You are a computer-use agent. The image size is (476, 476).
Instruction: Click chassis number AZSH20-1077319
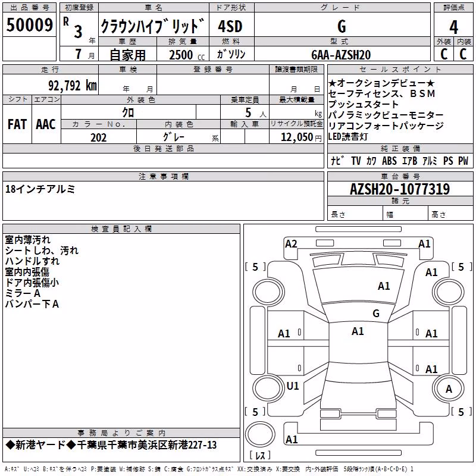[400, 189]
